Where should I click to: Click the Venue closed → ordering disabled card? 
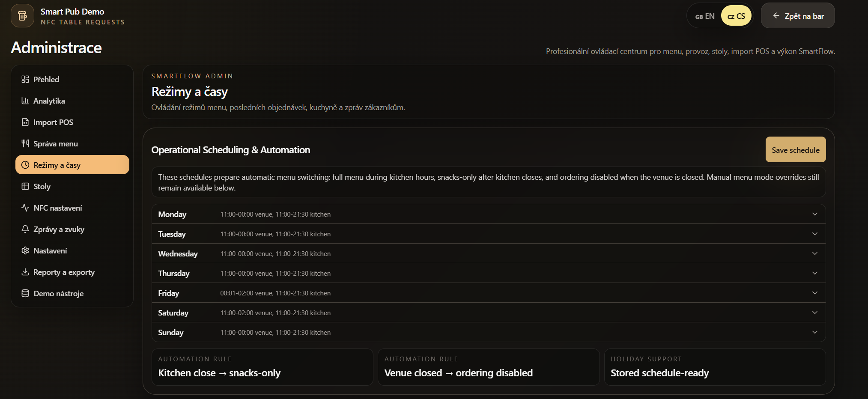(489, 367)
